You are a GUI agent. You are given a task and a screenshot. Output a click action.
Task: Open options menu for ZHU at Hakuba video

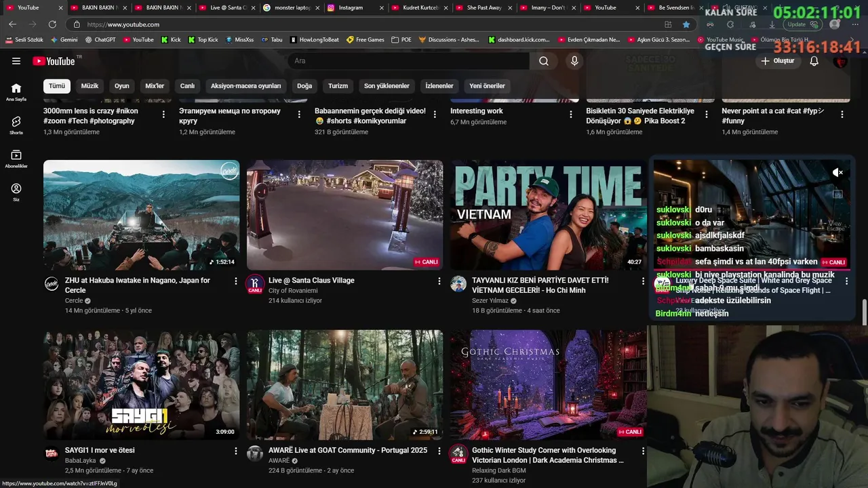point(236,281)
